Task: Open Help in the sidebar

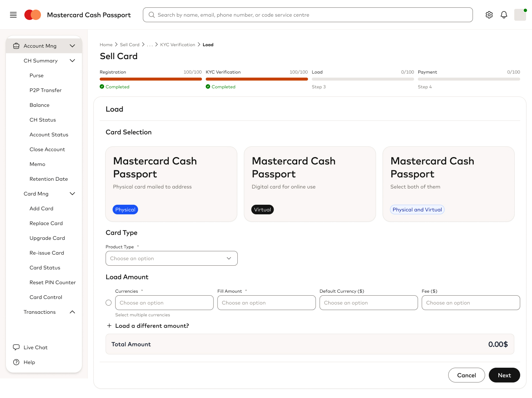Action: click(x=29, y=362)
